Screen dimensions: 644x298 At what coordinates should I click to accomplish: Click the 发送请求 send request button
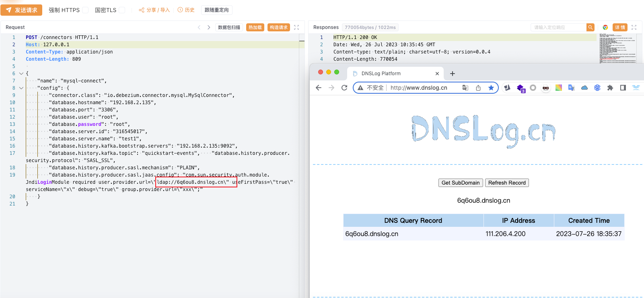pyautogui.click(x=21, y=10)
